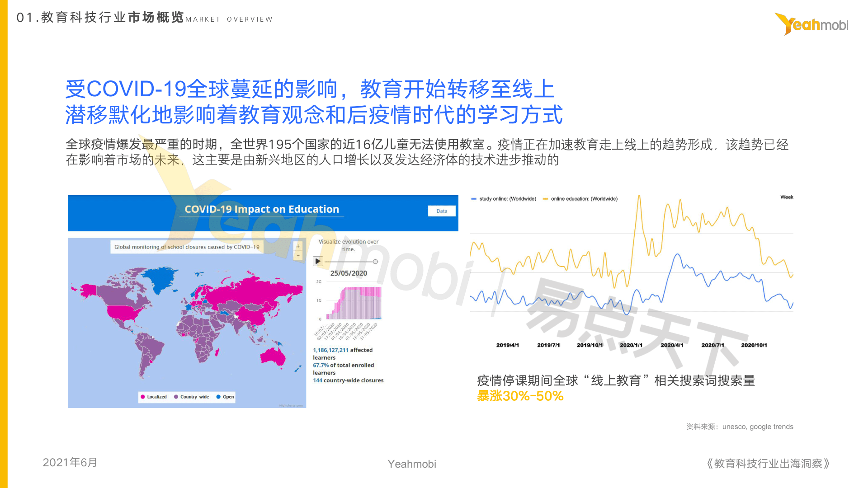Viewport: 868px width, 488px height.
Task: Click the 2019/7/1 axis label
Action: (x=548, y=345)
